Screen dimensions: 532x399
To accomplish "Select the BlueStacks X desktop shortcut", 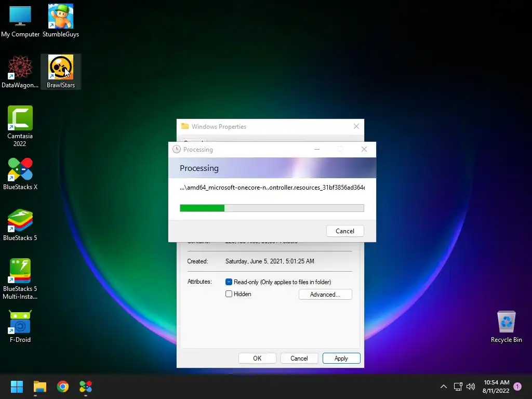I will pyautogui.click(x=20, y=174).
